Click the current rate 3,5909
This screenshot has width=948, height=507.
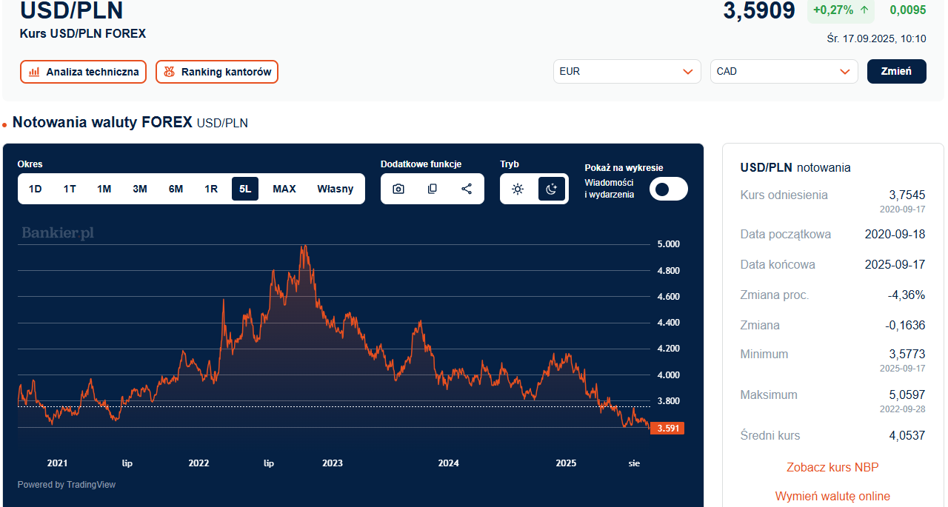759,11
